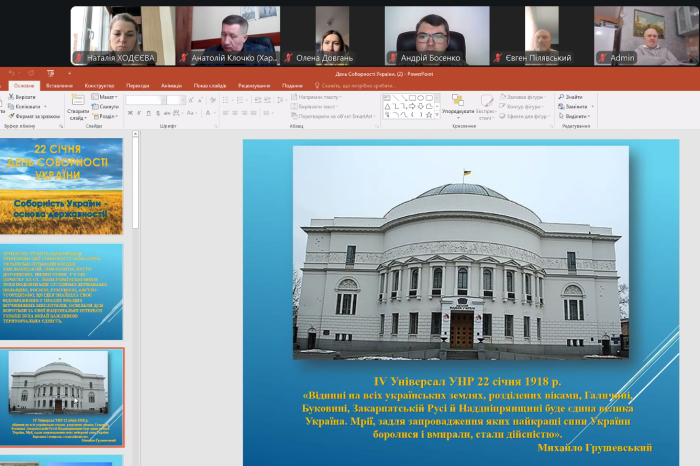The width and height of the screenshot is (700, 466).
Task: Click the Format Painter (Формат за зразком) icon
Action: (x=11, y=116)
